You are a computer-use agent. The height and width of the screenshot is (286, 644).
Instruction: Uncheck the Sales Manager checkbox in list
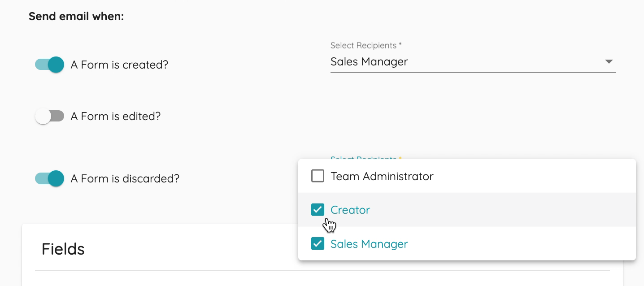(318, 244)
